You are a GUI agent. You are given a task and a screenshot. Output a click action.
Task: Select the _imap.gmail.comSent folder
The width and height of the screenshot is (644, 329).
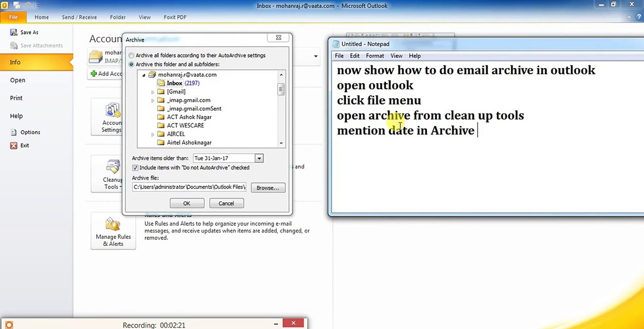194,108
